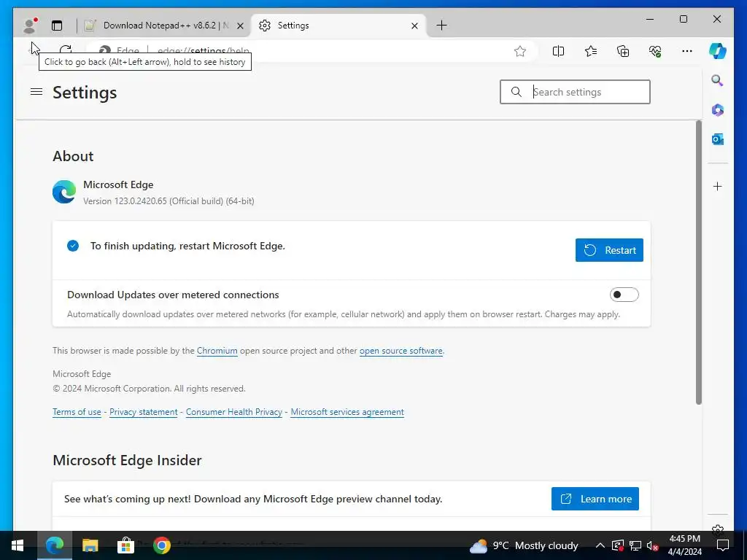Select the Edge version number text
The width and height of the screenshot is (747, 560).
(169, 201)
